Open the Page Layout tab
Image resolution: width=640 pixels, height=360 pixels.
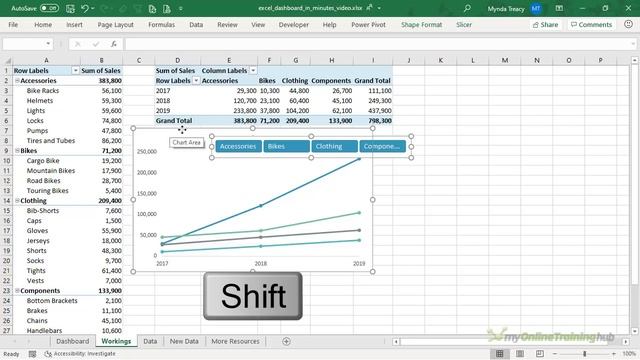[116, 24]
